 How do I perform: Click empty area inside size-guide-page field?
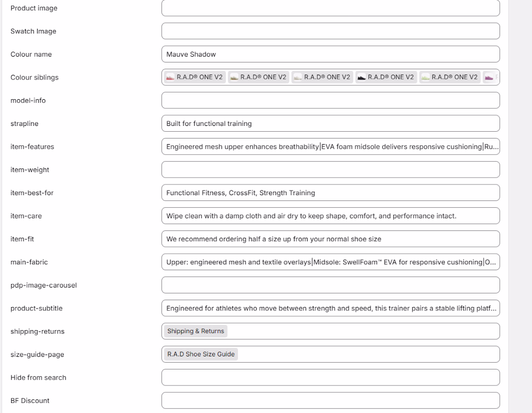[368, 354]
